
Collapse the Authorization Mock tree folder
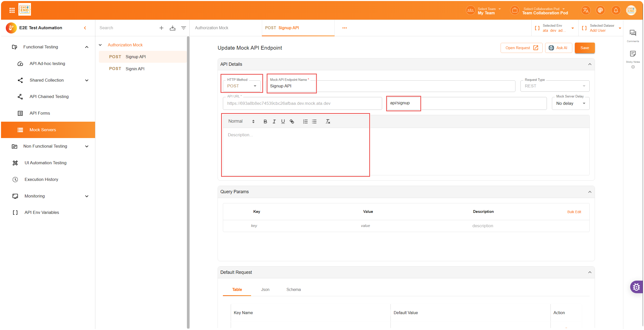point(100,45)
